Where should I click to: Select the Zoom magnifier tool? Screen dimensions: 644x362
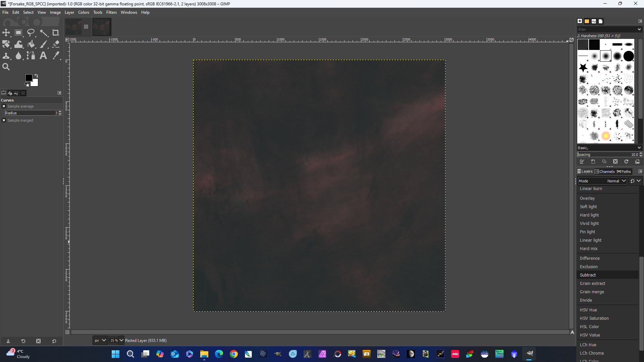[6, 67]
